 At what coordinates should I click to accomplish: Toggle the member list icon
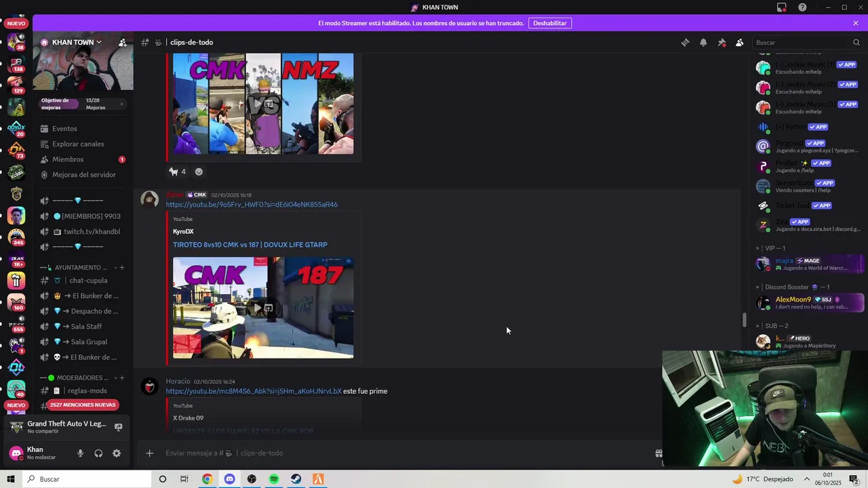coord(740,42)
